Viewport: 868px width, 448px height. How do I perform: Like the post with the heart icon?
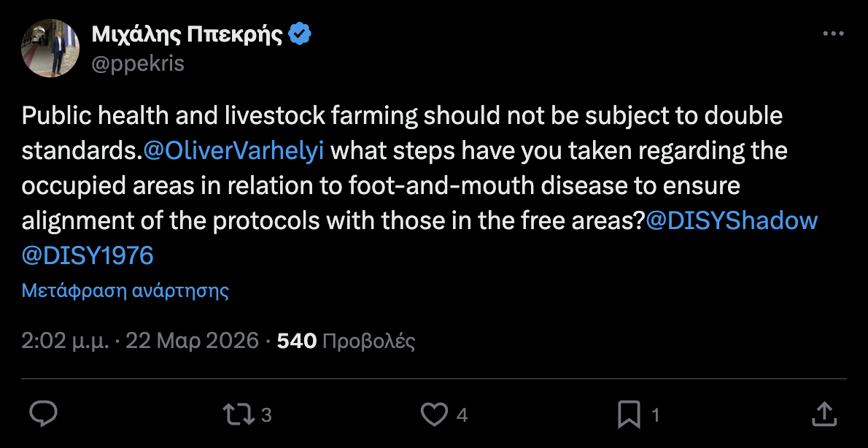pos(435,414)
